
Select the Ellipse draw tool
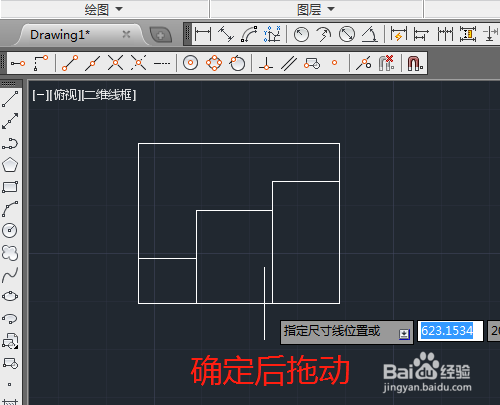point(10,296)
